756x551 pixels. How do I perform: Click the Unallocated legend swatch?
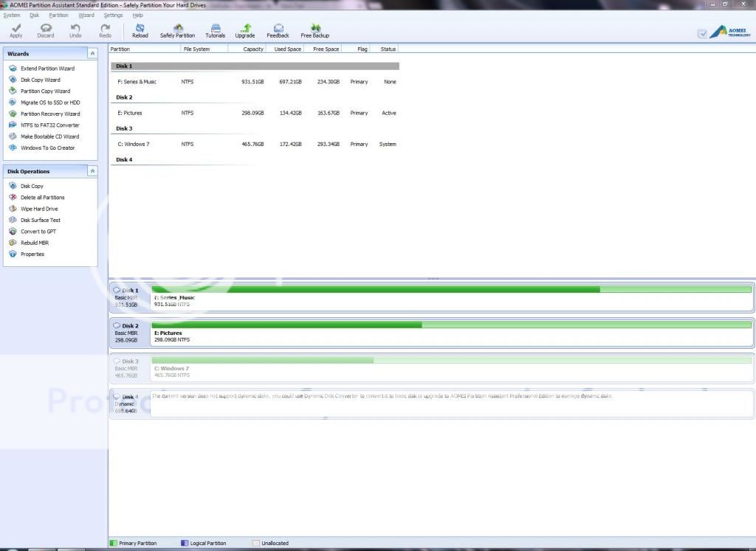[x=256, y=544]
